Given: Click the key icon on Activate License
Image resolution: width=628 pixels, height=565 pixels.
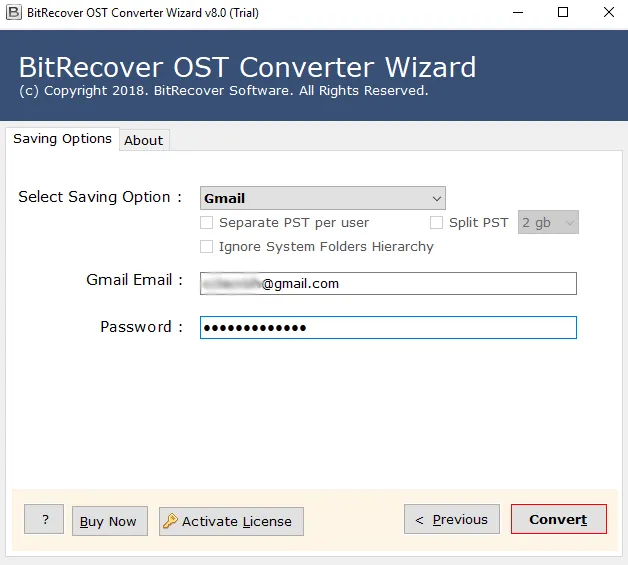Looking at the screenshot, I should tap(170, 521).
